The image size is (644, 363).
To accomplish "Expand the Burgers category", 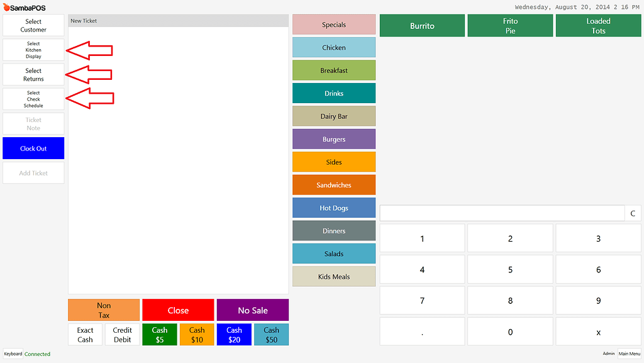I will (333, 138).
